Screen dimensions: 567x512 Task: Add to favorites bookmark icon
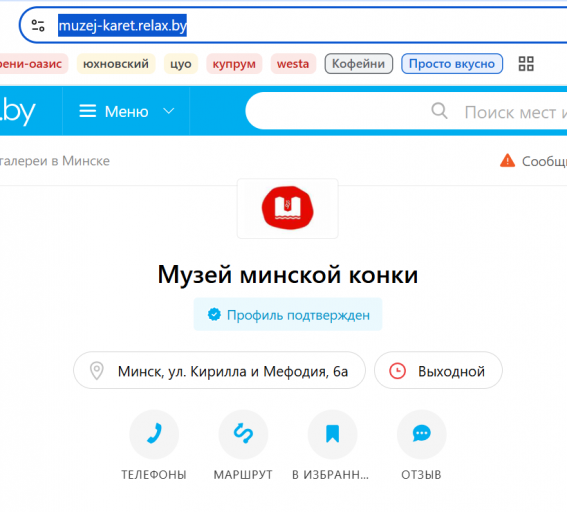pos(332,434)
